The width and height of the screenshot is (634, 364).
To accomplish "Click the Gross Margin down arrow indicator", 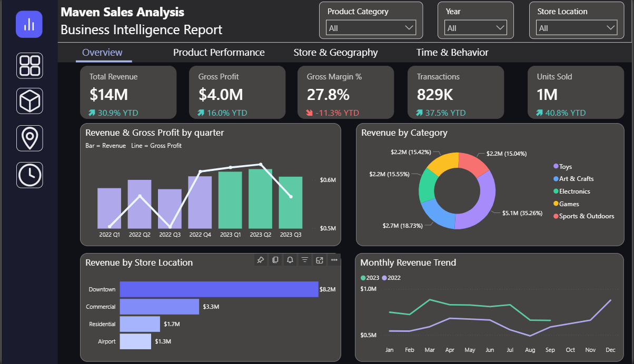I will (310, 113).
